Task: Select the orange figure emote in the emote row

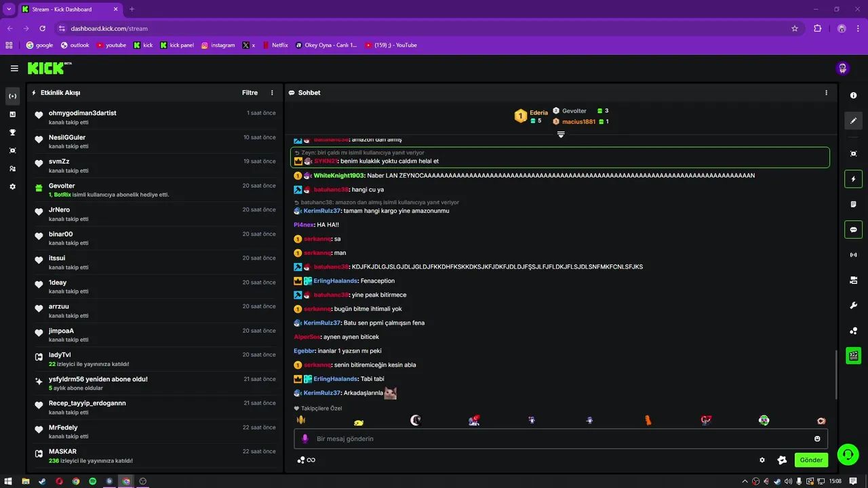Action: (x=648, y=420)
